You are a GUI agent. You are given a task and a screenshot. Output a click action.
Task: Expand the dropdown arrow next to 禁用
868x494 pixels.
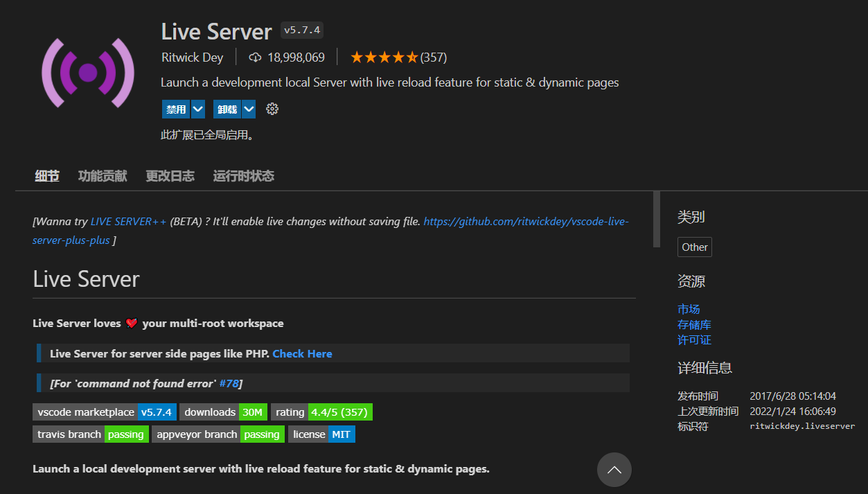(198, 109)
